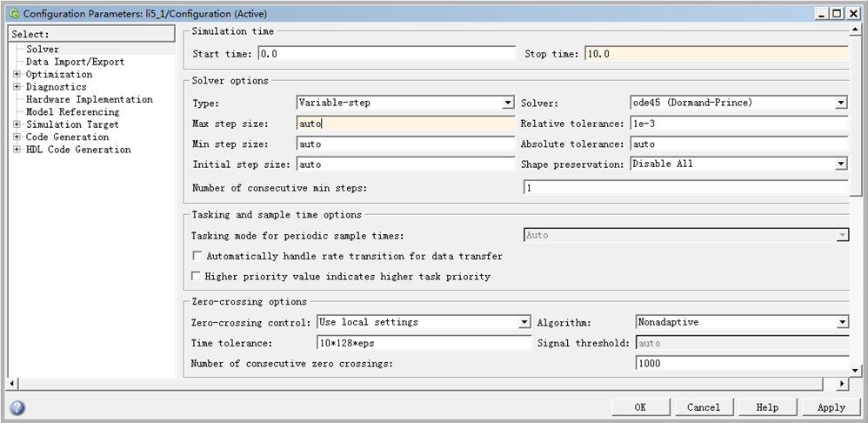The height and width of the screenshot is (423, 868).
Task: Select Solver in the tree
Action: click(43, 50)
